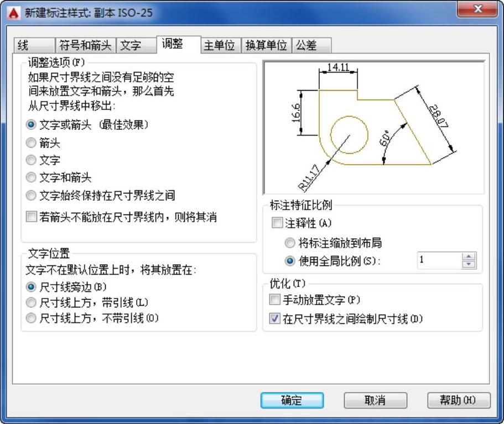Switch to the 文字 tab

point(131,45)
